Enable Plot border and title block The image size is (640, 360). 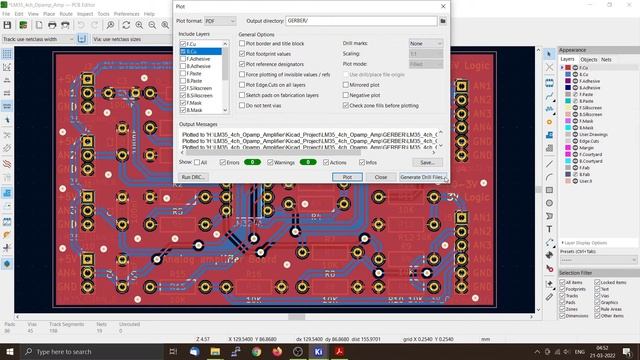[x=242, y=43]
